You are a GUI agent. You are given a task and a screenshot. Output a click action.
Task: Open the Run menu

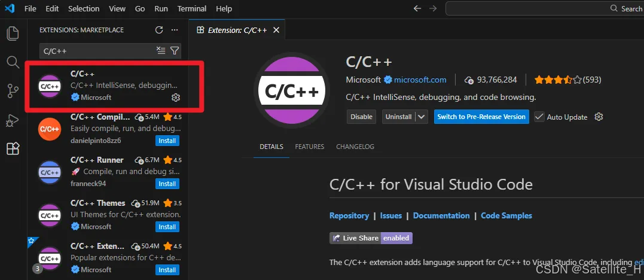point(161,8)
